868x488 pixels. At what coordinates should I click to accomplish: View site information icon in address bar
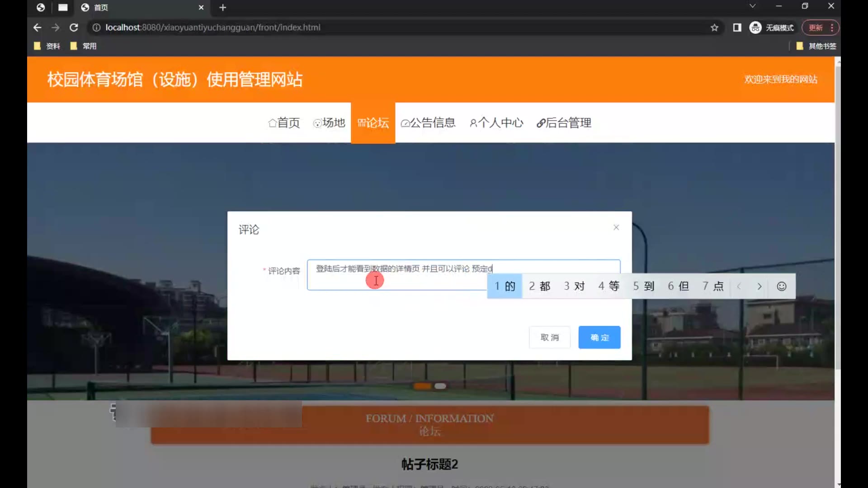[x=96, y=28]
